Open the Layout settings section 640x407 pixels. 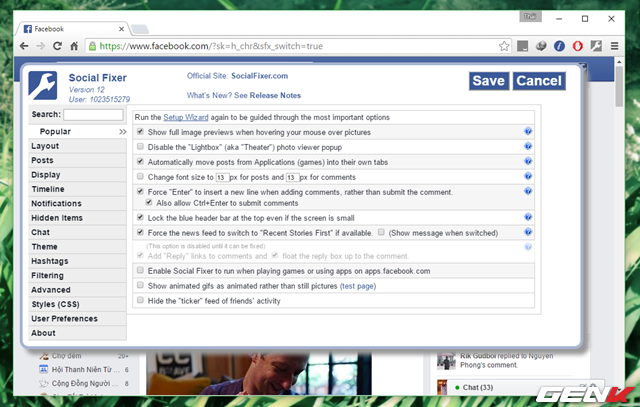tap(77, 146)
